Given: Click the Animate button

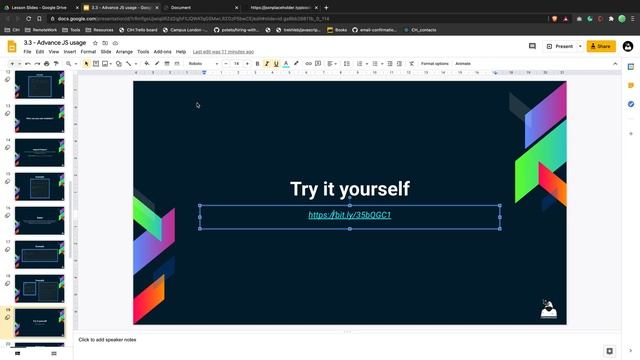Looking at the screenshot, I should point(463,64).
